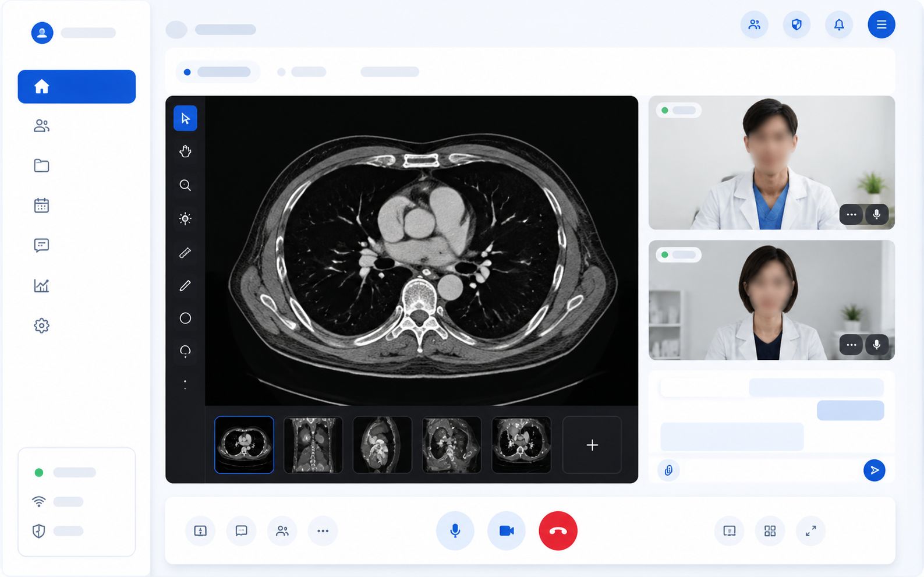Viewport: 924px width, 577px height.
Task: Click the notification bell icon
Action: point(839,24)
